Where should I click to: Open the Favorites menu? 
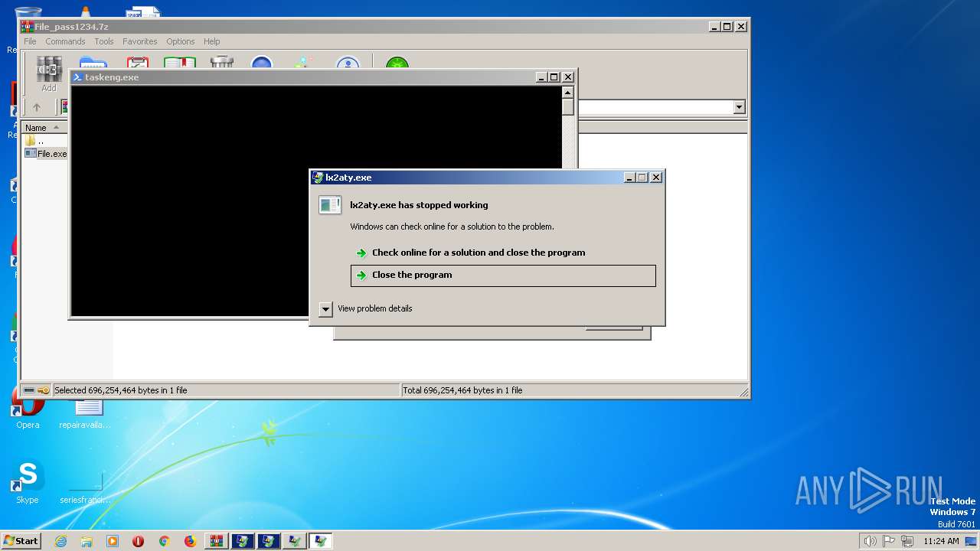[140, 41]
